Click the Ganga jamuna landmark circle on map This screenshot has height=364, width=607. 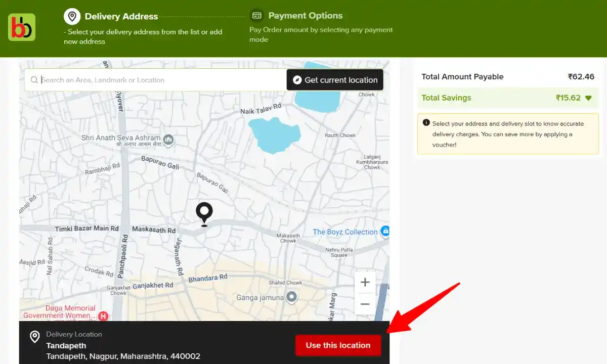(291, 298)
